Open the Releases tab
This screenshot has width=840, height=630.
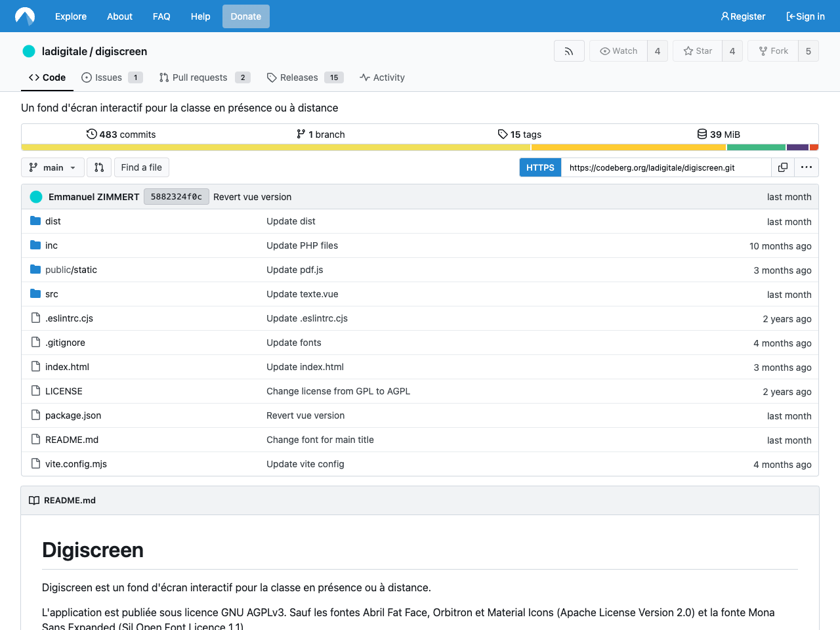click(x=305, y=77)
